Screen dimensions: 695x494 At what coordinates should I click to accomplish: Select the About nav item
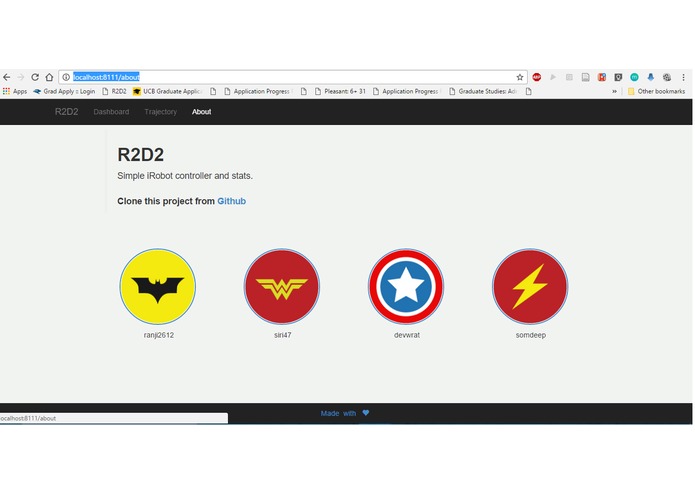[201, 112]
